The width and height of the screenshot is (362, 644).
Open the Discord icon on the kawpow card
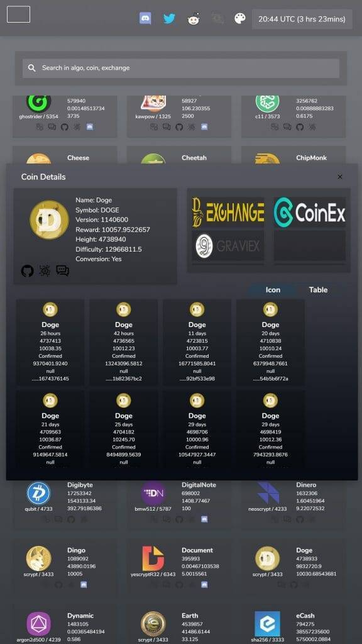204,127
